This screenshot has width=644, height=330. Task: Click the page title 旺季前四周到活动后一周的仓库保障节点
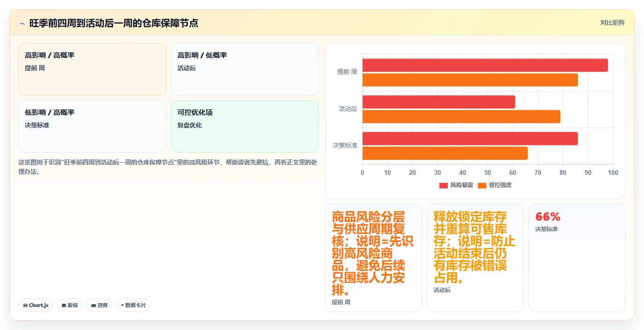(x=114, y=23)
